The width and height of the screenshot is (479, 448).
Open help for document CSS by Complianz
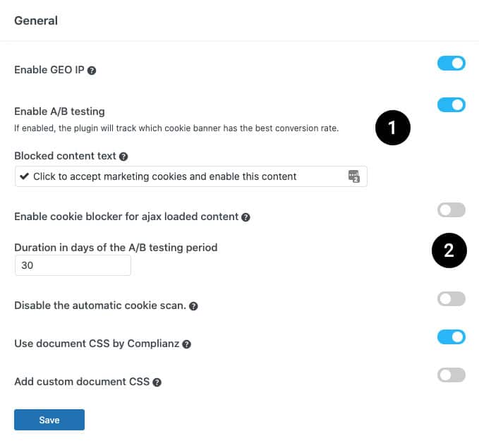(x=186, y=344)
